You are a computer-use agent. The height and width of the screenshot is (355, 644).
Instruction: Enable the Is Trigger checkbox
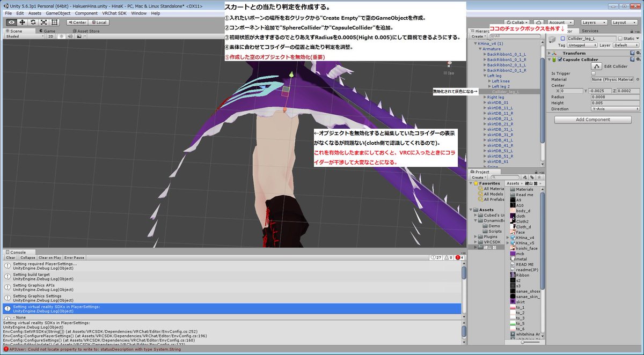point(593,73)
